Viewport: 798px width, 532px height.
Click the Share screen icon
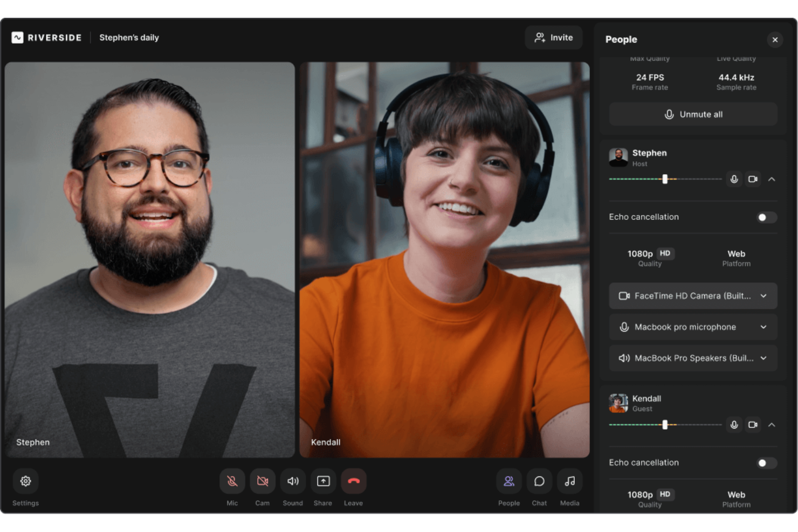323,481
